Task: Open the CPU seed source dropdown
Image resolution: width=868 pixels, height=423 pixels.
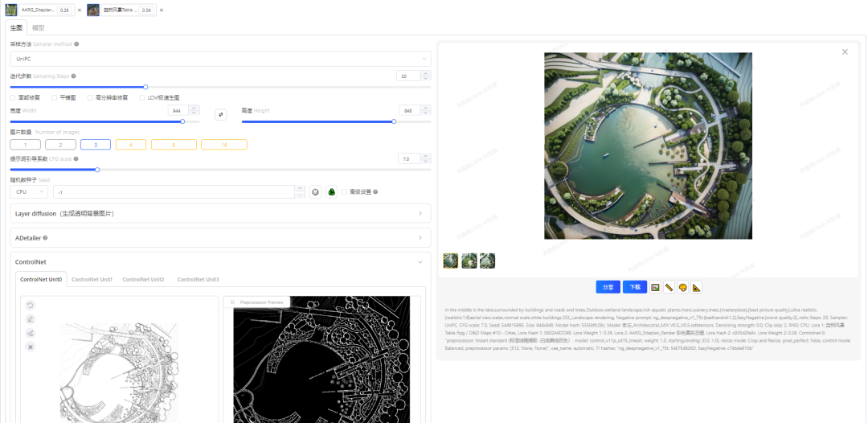Action: coord(29,191)
